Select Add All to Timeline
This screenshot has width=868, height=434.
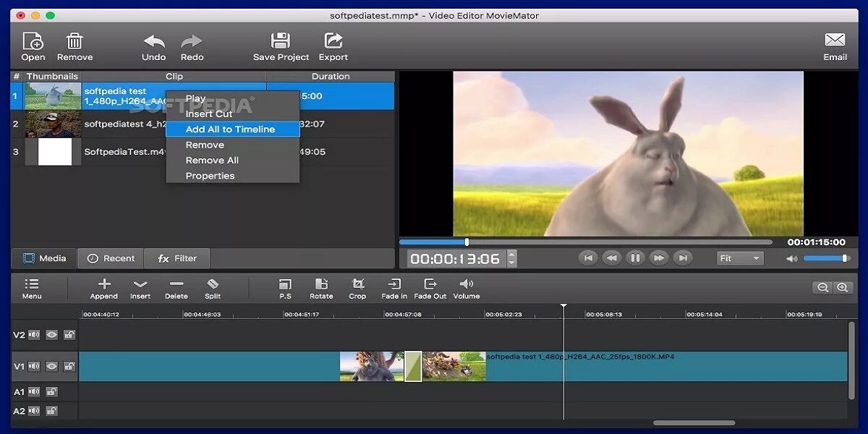pyautogui.click(x=232, y=129)
